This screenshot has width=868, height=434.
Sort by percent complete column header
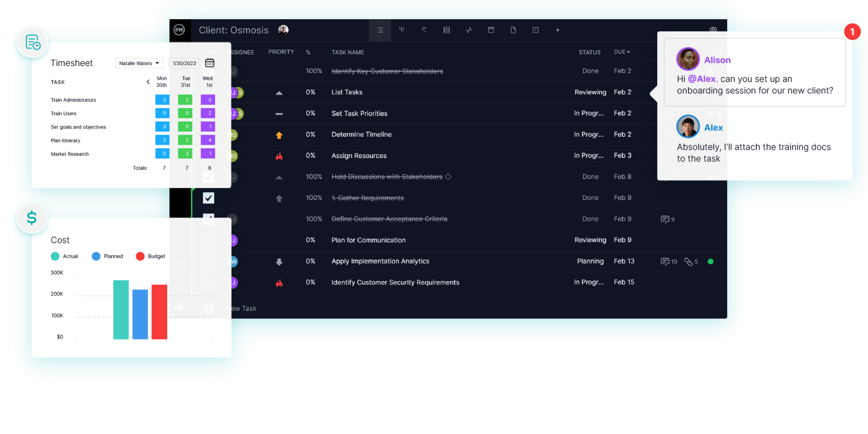pyautogui.click(x=308, y=52)
